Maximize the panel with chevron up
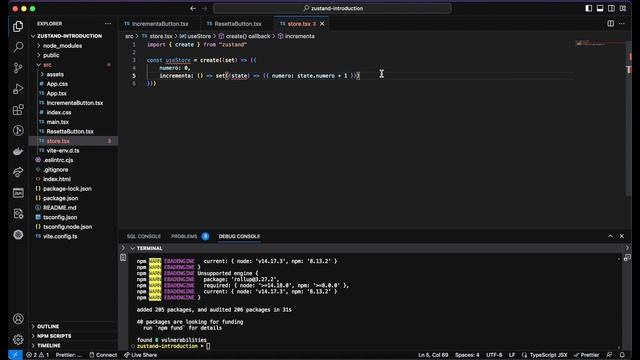Viewport: 640px width, 360px height. point(610,236)
